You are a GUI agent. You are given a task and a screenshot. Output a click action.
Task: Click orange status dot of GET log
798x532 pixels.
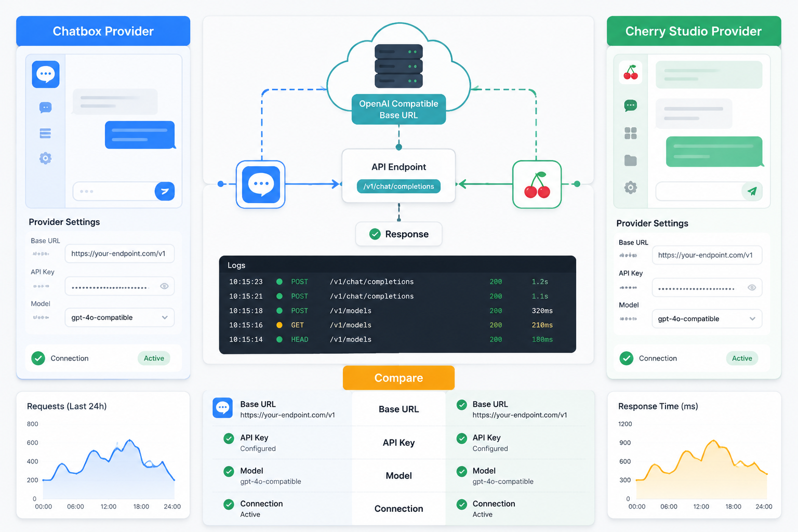tap(280, 325)
